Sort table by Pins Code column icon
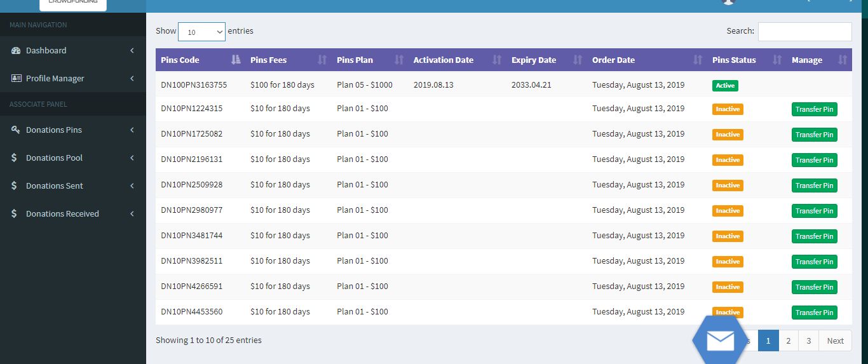 (236, 60)
